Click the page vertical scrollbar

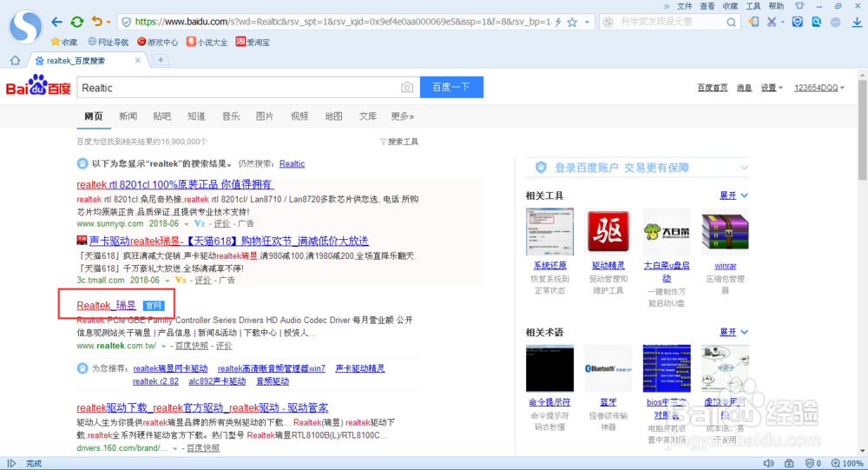click(863, 129)
